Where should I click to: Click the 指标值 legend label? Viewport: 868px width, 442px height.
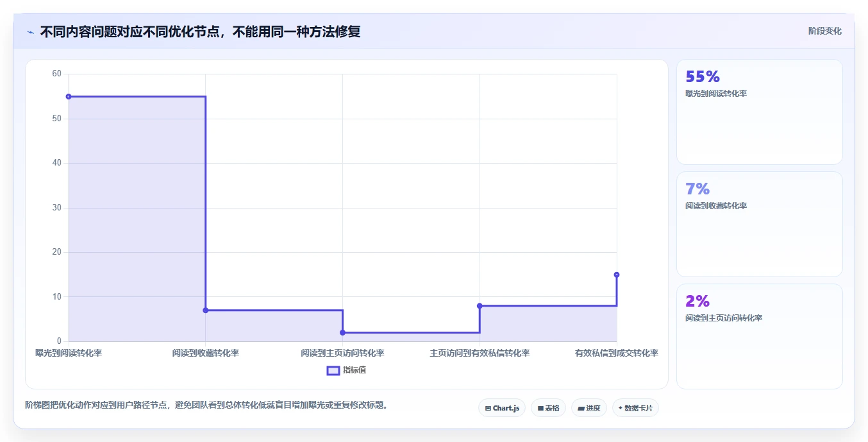tap(355, 370)
